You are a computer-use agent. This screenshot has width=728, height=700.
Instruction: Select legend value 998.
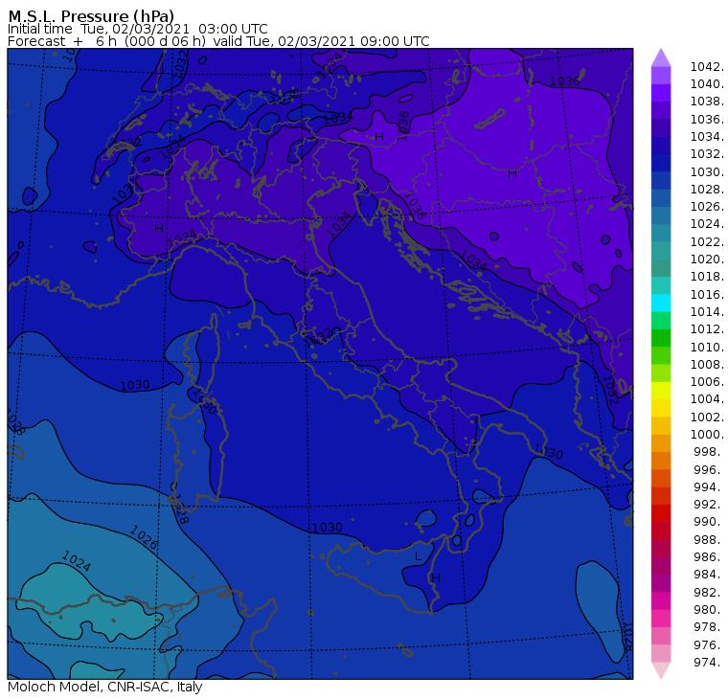click(x=709, y=451)
